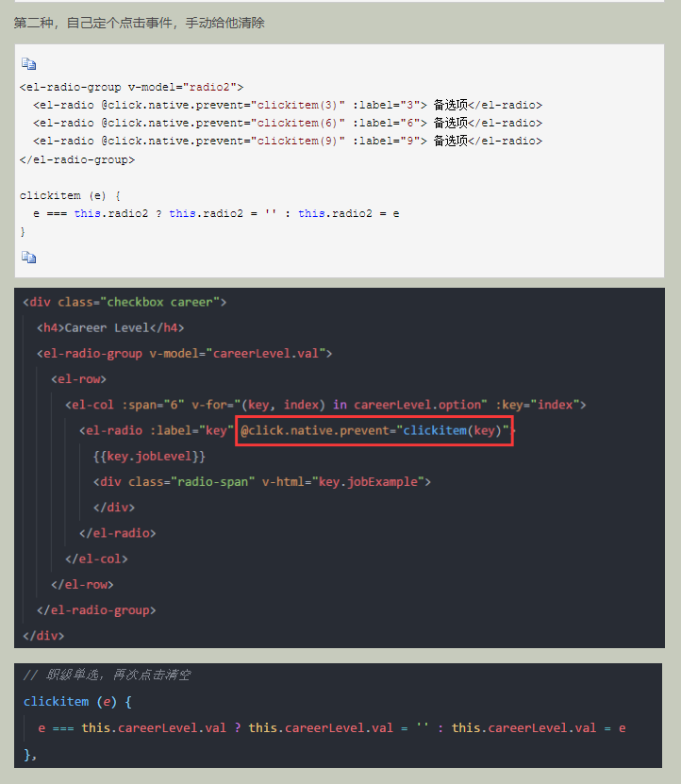Click the line with v-model="careerLevel.val"
This screenshot has height=784, width=681.
pyautogui.click(x=185, y=354)
